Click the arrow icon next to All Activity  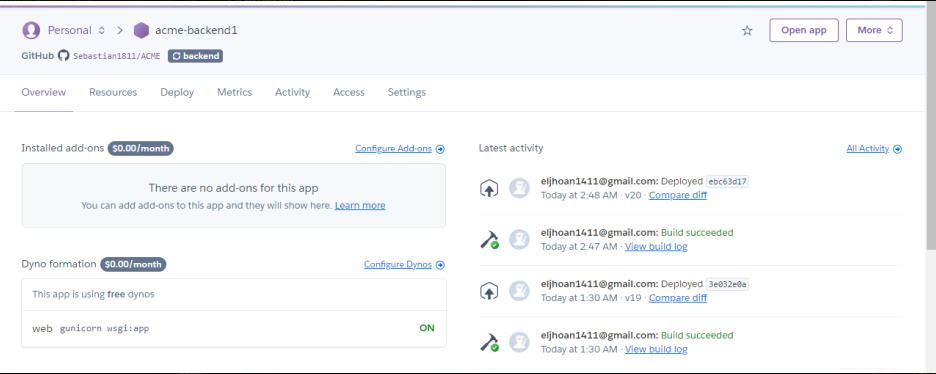coord(897,149)
